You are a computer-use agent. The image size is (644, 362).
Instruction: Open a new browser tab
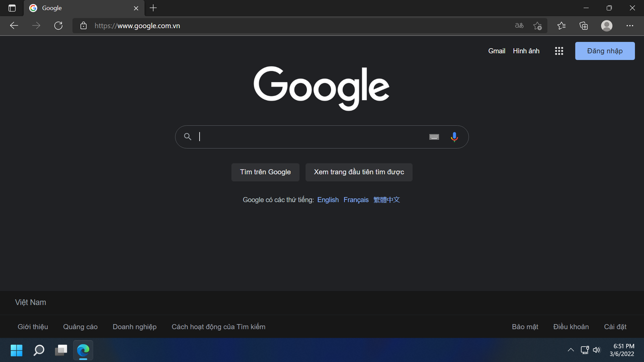point(153,8)
